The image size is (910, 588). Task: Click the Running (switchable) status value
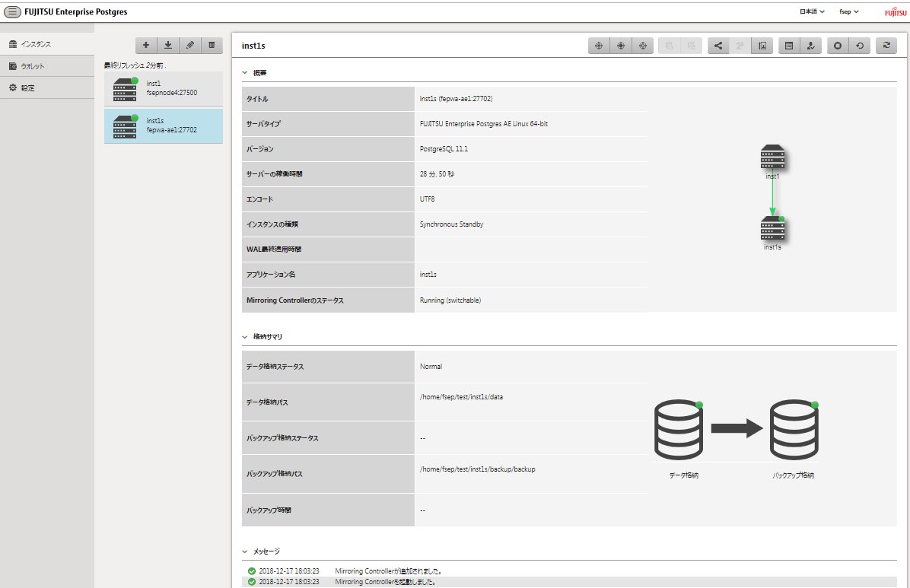click(450, 300)
